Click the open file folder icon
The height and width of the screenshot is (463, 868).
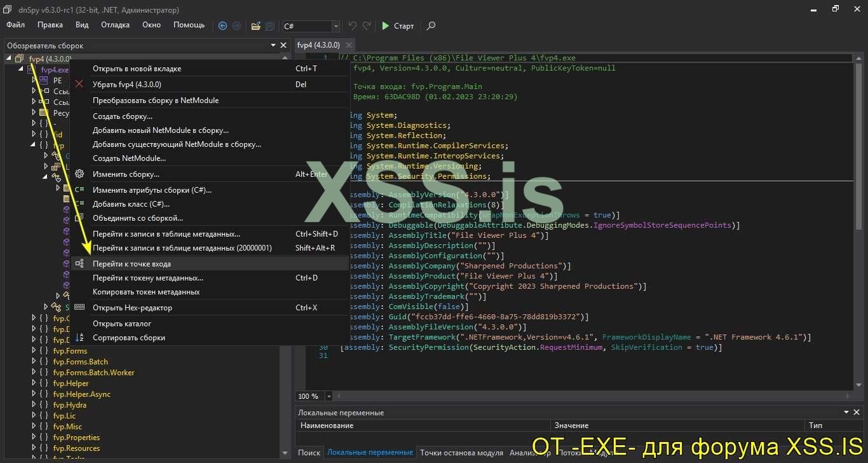click(x=255, y=26)
